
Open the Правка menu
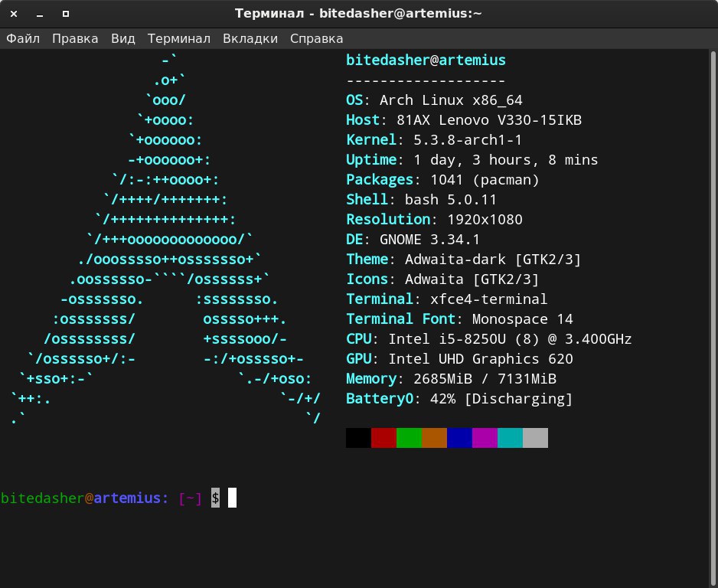tap(75, 38)
